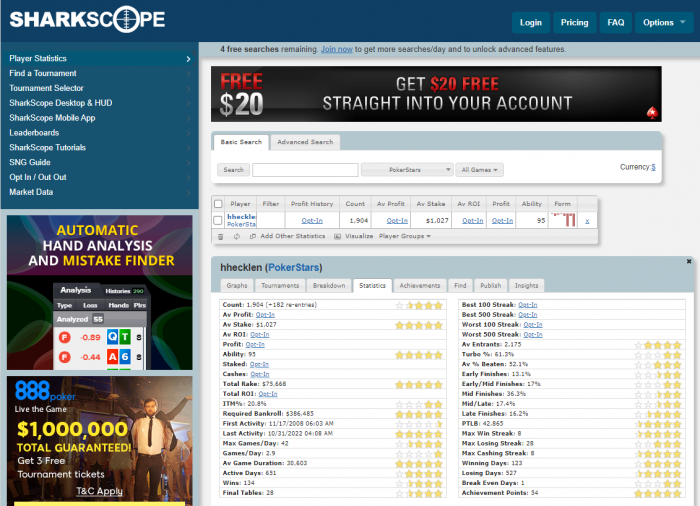
Task: Click into the player search text field
Action: click(x=305, y=170)
